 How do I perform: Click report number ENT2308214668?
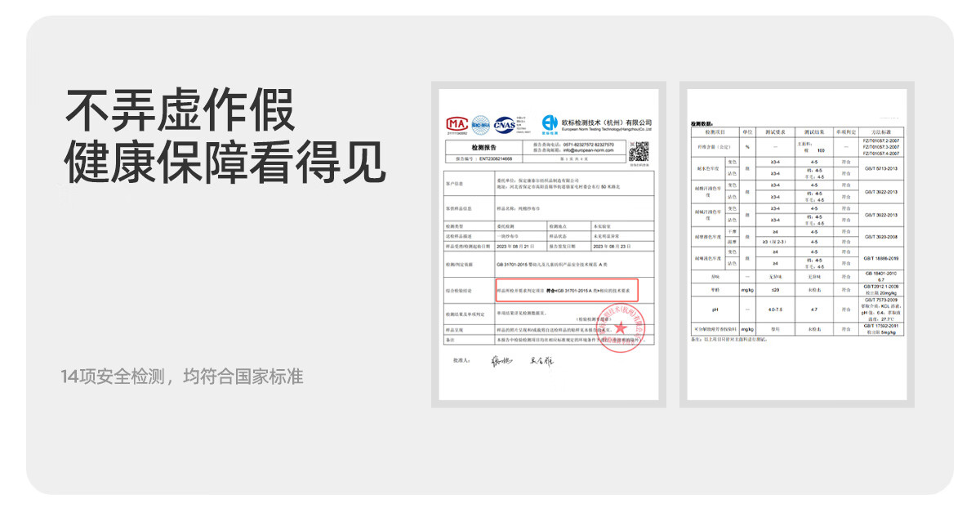(x=495, y=159)
